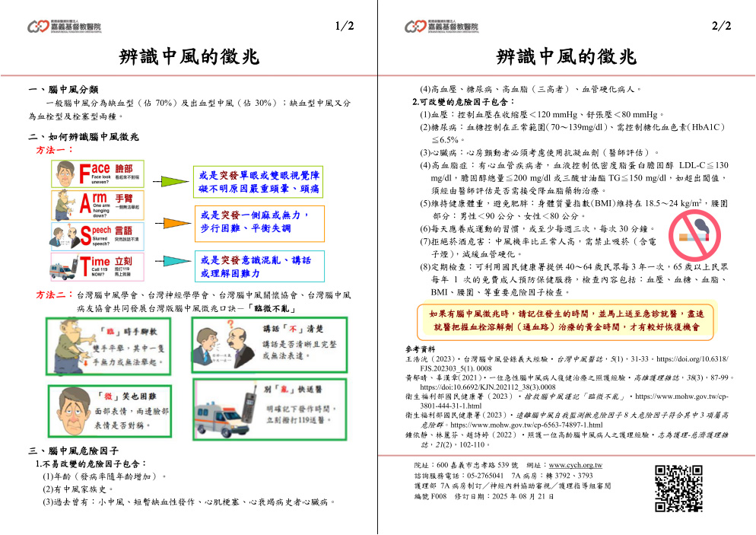Click the line 2.可改變的危險因子包含
This screenshot has width=756, height=535.
pos(463,102)
